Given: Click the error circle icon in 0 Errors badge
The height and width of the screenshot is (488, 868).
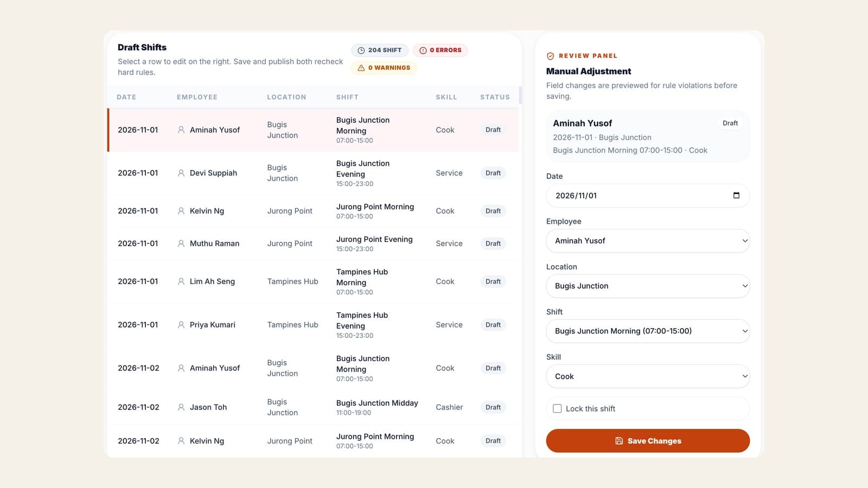Looking at the screenshot, I should point(423,50).
